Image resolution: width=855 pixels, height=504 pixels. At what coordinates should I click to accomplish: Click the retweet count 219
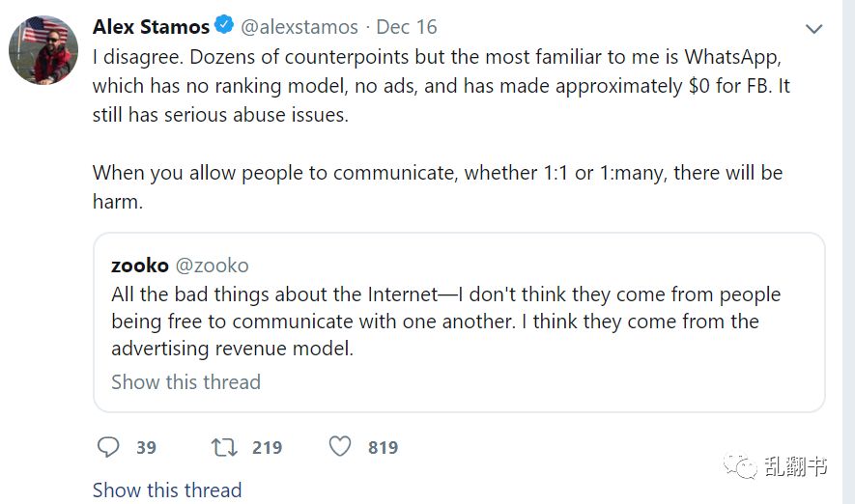tap(267, 447)
